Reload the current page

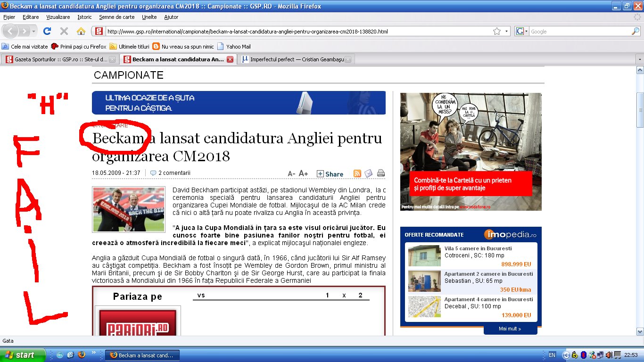coord(47,32)
